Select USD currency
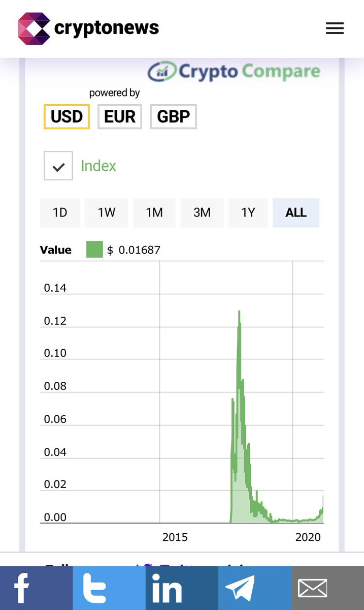Viewport: 364px width, 610px height. 67,116
